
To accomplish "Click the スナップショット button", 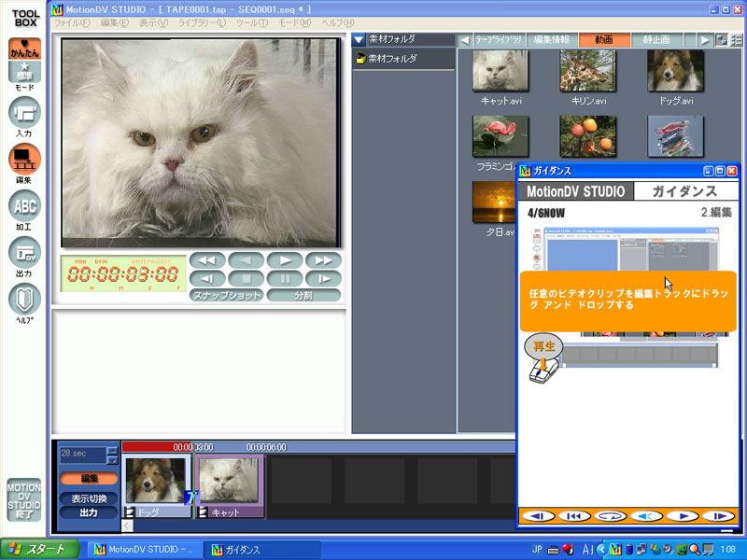I will (x=225, y=295).
